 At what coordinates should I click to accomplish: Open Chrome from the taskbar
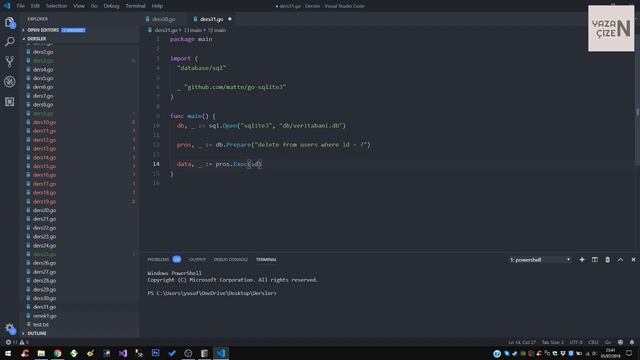[58, 353]
